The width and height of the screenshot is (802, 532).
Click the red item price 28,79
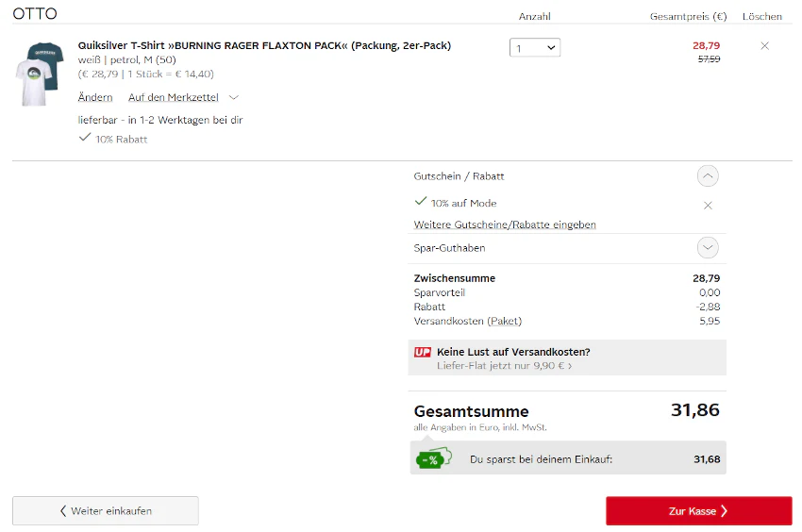pyautogui.click(x=706, y=45)
